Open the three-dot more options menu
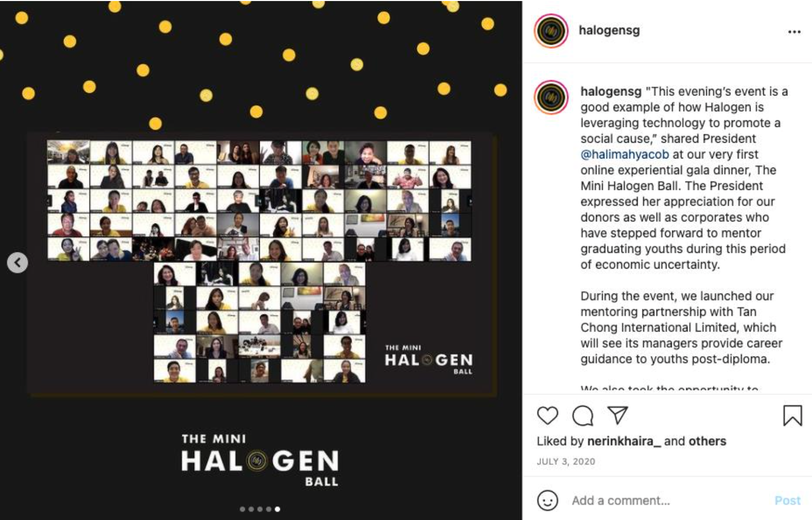The image size is (812, 520). tap(794, 31)
